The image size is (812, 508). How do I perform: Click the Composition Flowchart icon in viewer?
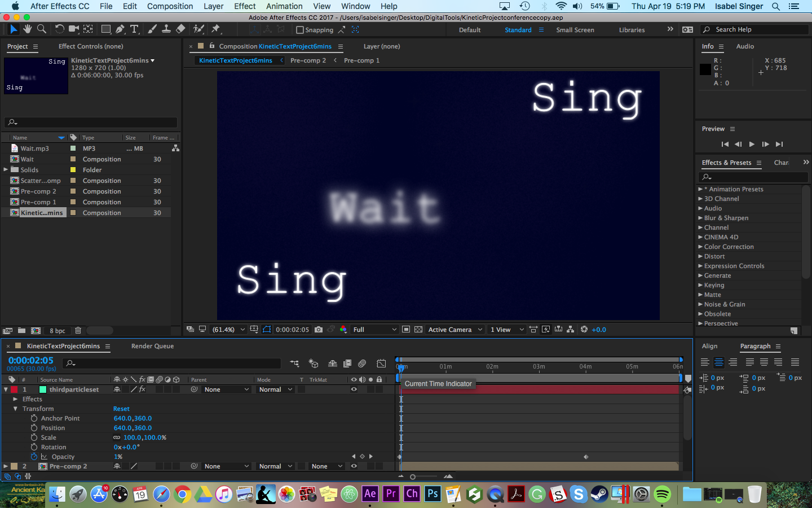(x=571, y=330)
